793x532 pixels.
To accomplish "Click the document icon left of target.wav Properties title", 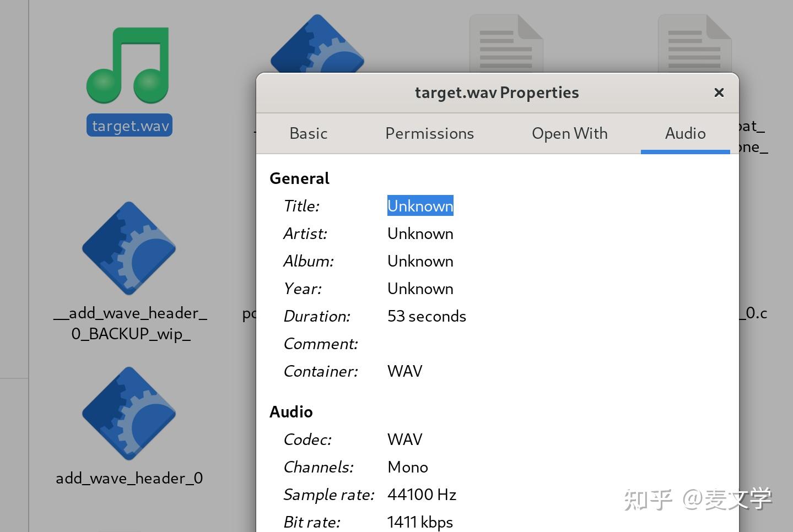I will [506, 41].
